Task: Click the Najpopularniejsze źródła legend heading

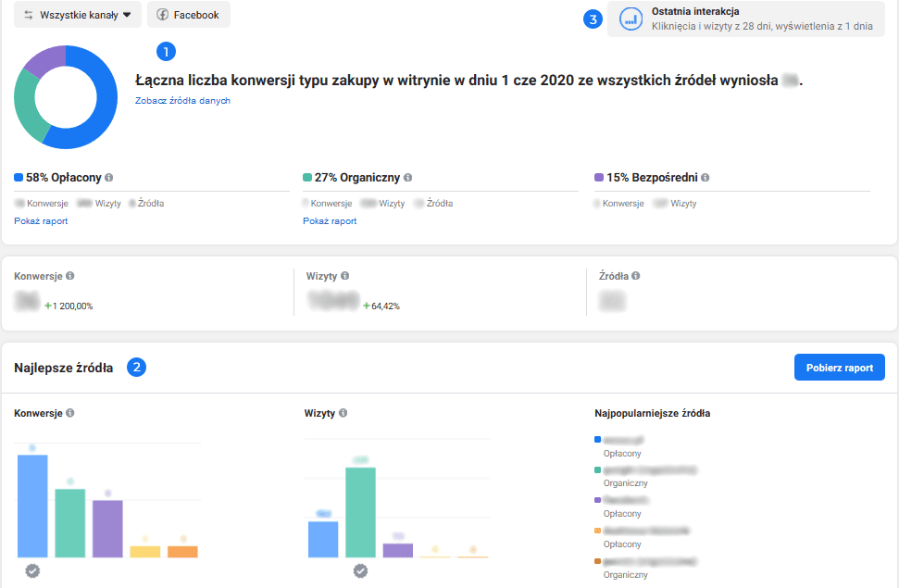Action: [x=653, y=413]
